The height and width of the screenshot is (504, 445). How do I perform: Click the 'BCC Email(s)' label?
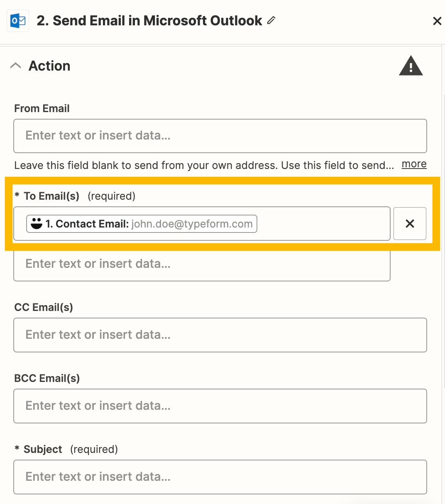point(47,378)
